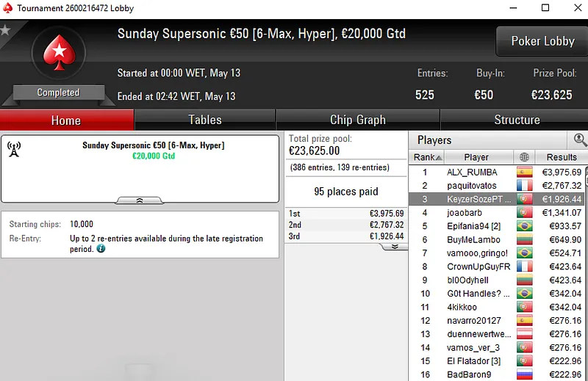Screen dimensions: 588x381
Task: Click the Spain flag next to ALX_RUMBA
Action: [x=524, y=173]
